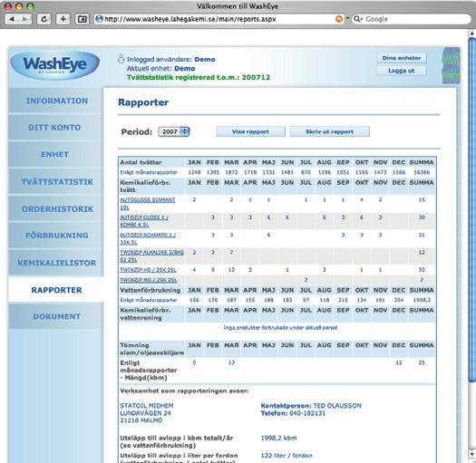Click the scrollbar down arrow
476x463 pixels.
tap(471, 454)
